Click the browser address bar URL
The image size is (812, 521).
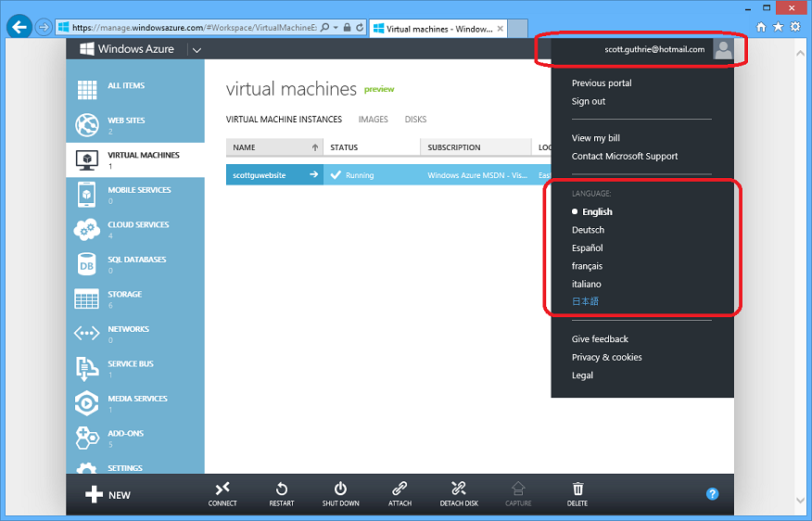coord(194,28)
